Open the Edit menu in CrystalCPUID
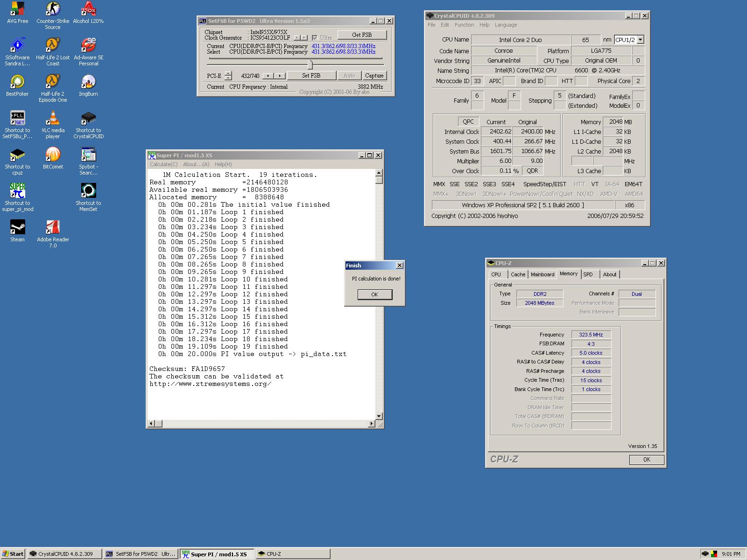The image size is (747, 560). (445, 25)
